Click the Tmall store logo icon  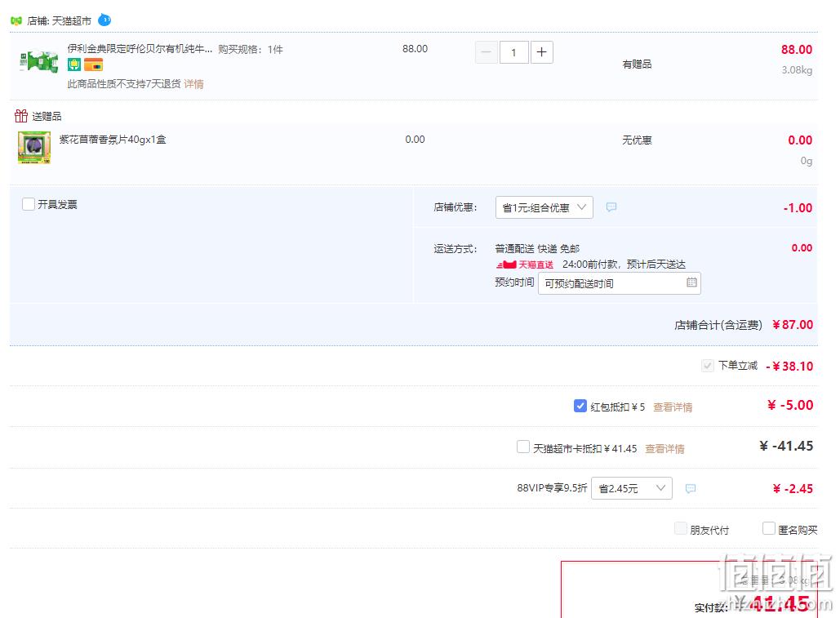tap(16, 21)
